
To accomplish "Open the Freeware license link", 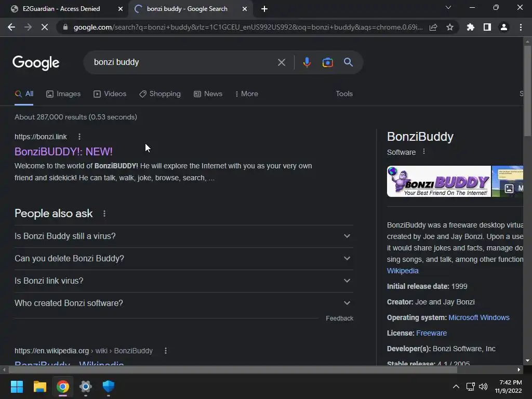I will pos(431,333).
